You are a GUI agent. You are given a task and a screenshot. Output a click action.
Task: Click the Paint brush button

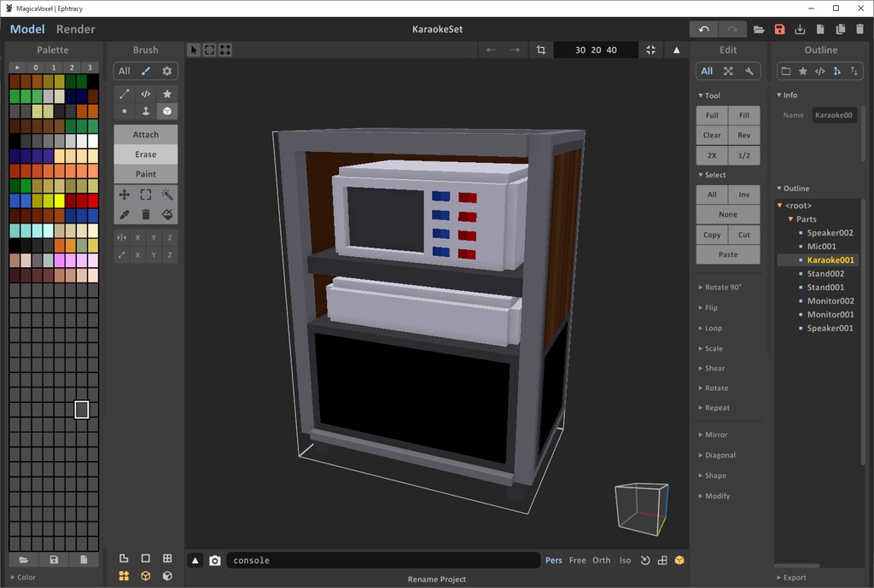click(145, 174)
